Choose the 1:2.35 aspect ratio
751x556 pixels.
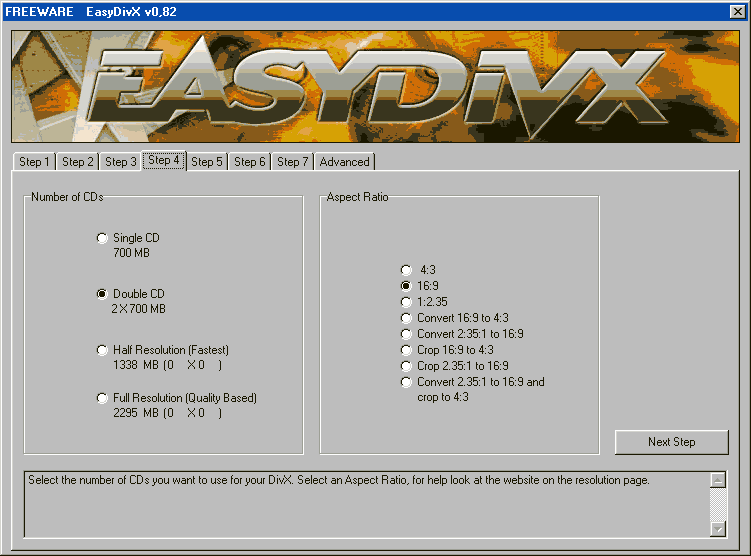click(406, 302)
